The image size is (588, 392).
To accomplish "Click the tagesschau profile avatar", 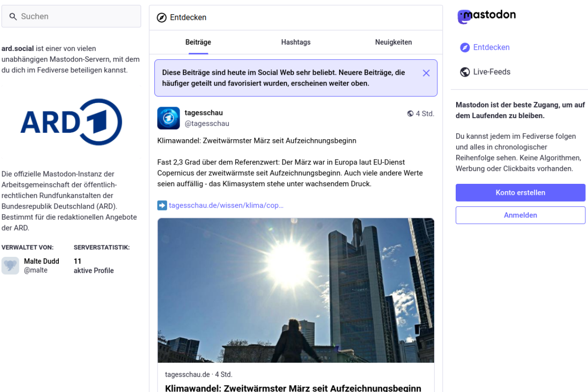I will tap(169, 118).
